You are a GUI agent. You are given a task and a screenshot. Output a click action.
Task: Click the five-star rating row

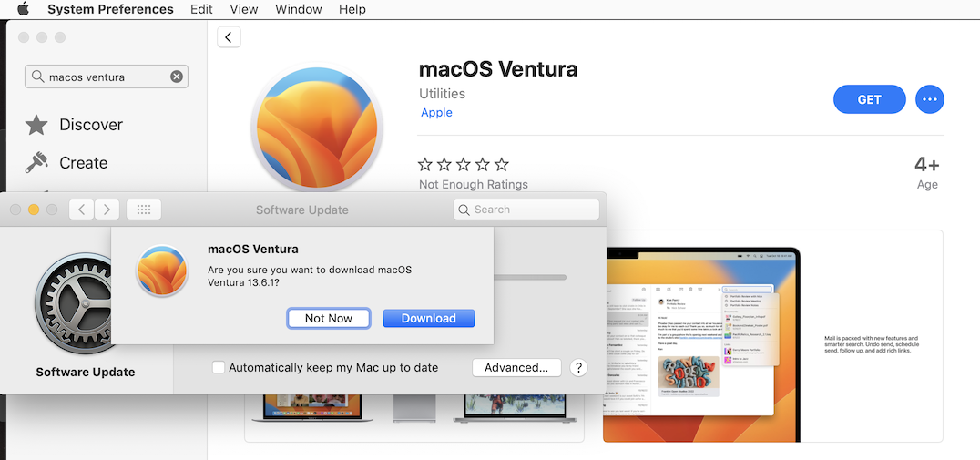pos(463,164)
